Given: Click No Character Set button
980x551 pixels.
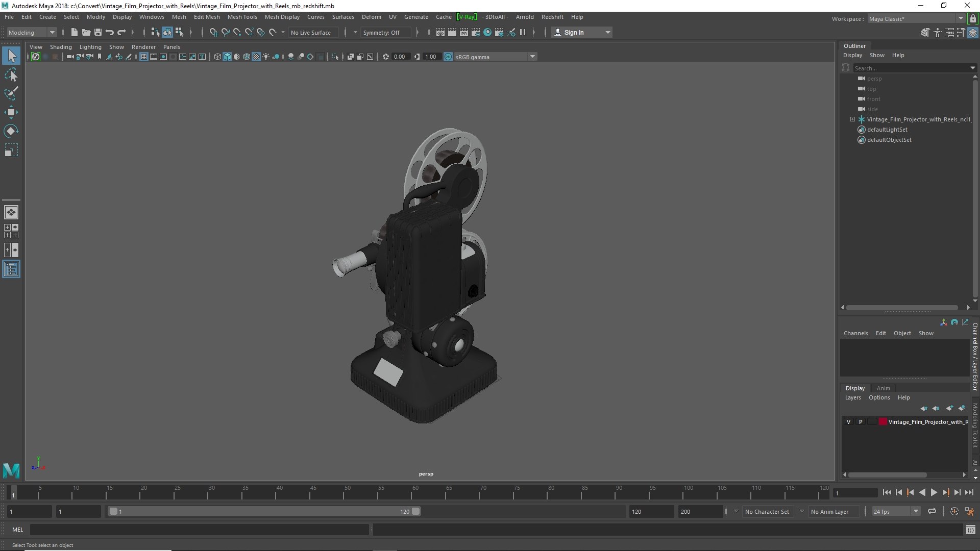Looking at the screenshot, I should coord(767,511).
